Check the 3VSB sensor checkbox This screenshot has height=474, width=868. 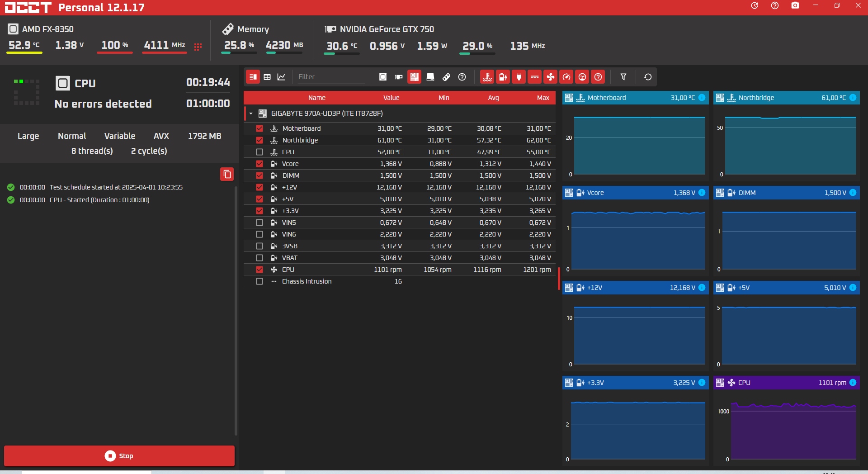point(259,246)
